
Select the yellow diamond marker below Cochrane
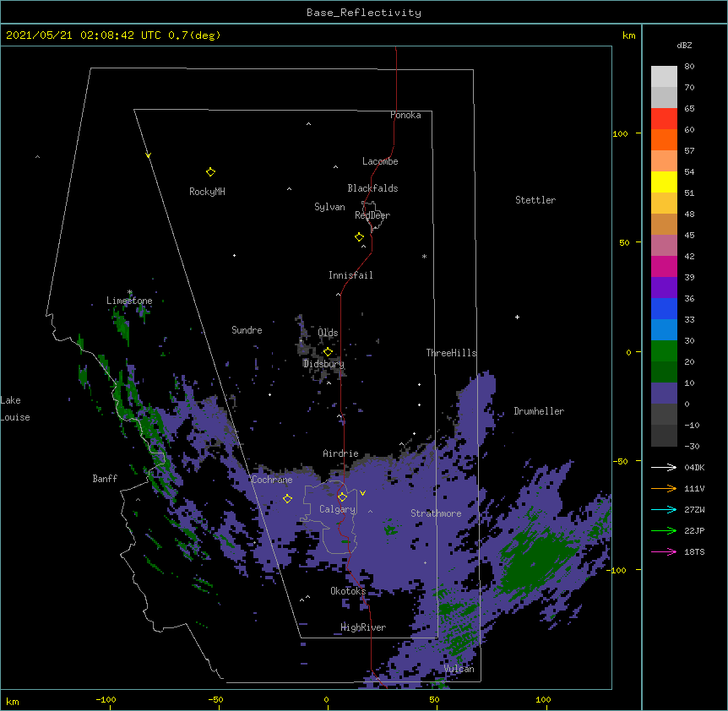pyautogui.click(x=287, y=498)
